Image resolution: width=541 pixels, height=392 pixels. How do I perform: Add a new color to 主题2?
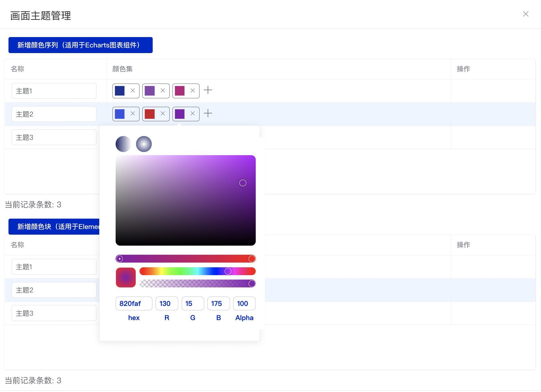pos(208,113)
